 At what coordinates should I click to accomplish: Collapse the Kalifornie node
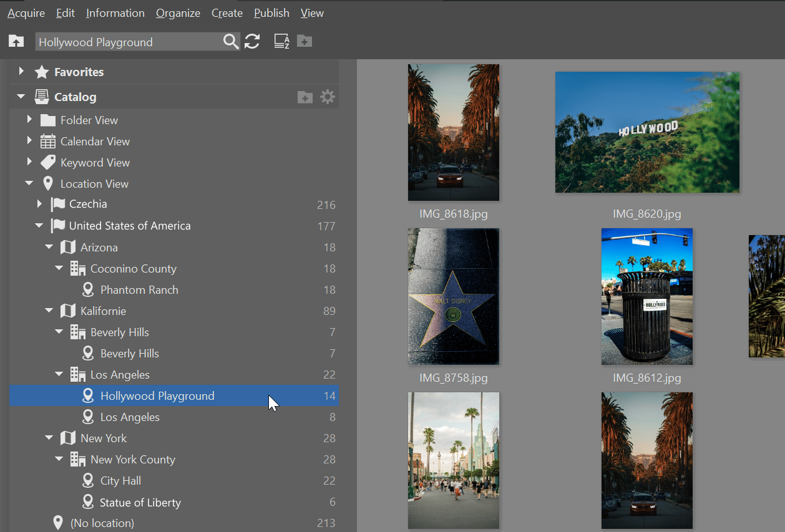point(49,311)
